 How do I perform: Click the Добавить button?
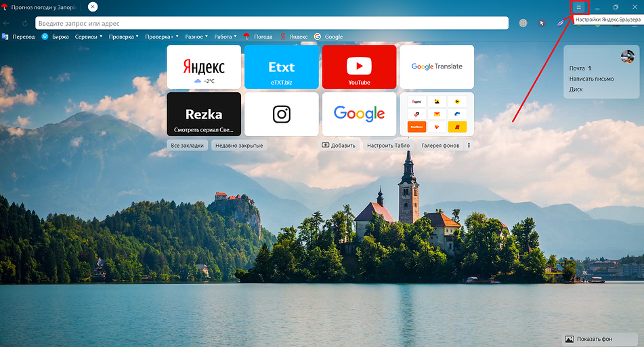(x=339, y=145)
